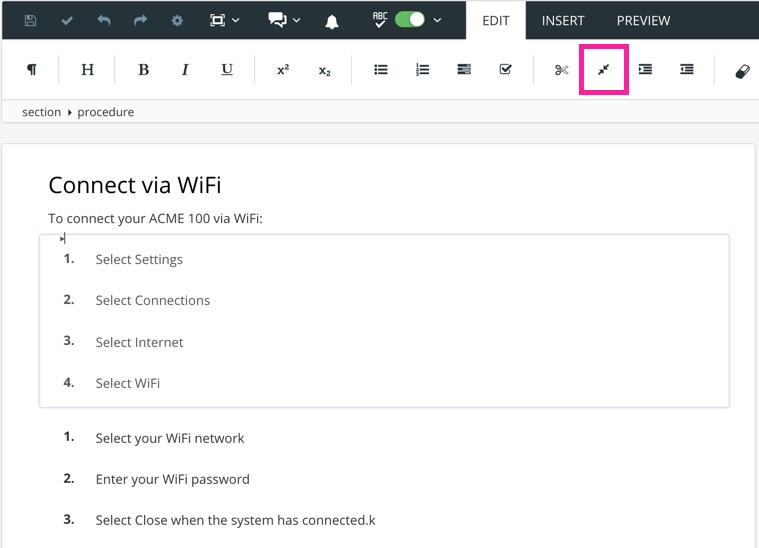Select 'procedure' in the breadcrumb
The width and height of the screenshot is (759, 548).
[x=106, y=112]
